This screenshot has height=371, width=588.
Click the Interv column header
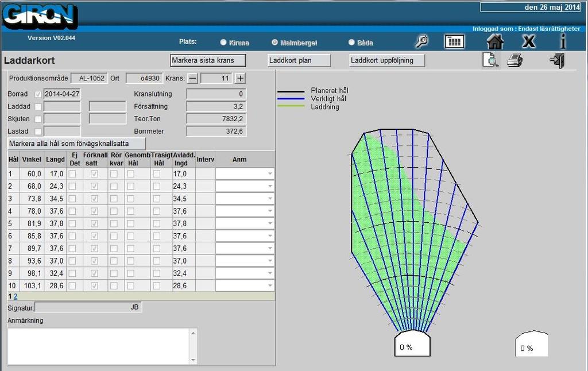coord(206,160)
